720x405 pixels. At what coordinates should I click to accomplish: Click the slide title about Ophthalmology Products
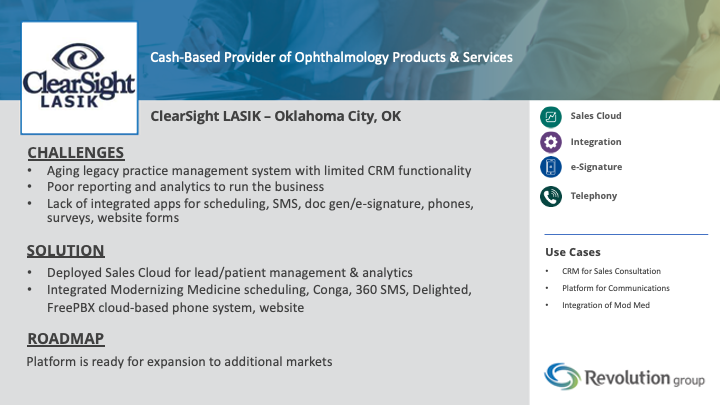point(331,57)
